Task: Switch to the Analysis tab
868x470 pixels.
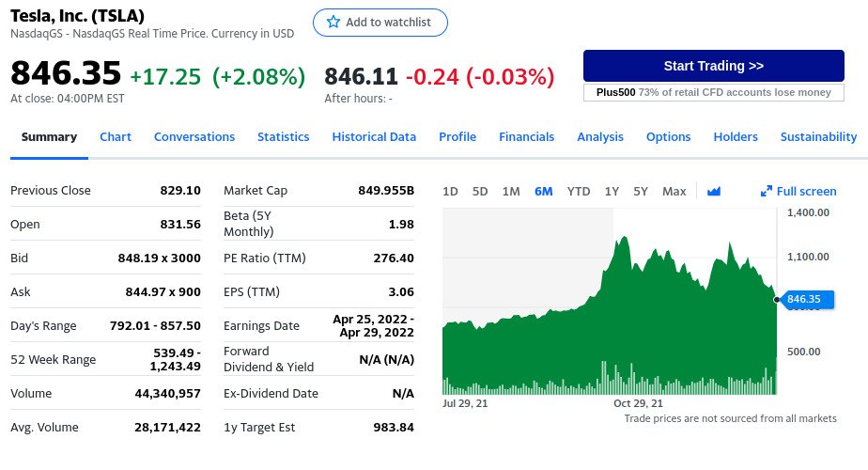Action: 600,137
